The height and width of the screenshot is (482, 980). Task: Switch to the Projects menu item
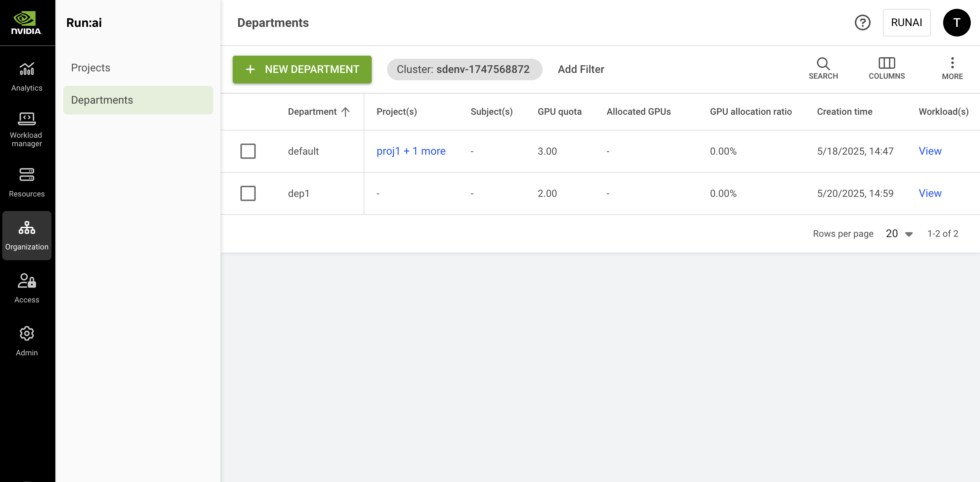point(91,68)
